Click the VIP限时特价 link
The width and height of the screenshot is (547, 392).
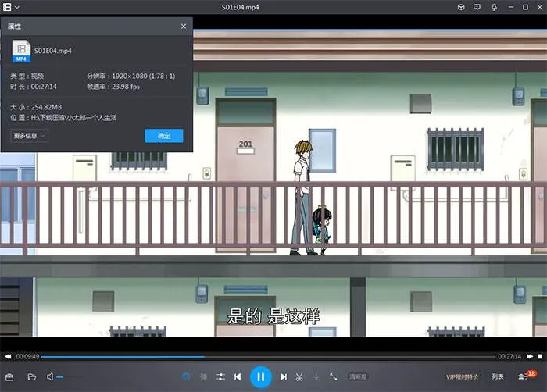coord(463,376)
